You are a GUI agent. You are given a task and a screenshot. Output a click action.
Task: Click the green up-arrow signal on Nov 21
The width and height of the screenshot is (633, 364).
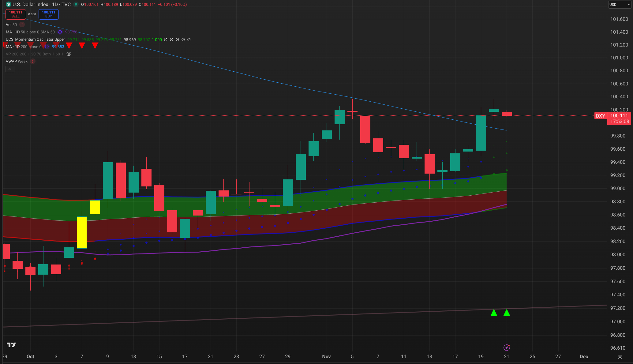[x=507, y=313]
